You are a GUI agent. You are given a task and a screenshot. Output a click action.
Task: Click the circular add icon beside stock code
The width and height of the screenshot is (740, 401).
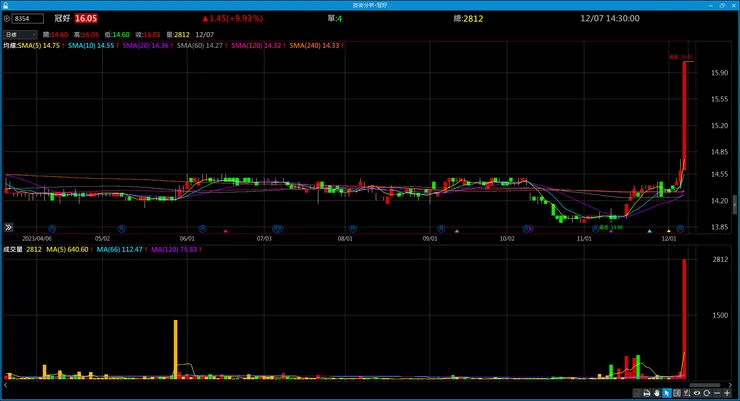point(7,19)
